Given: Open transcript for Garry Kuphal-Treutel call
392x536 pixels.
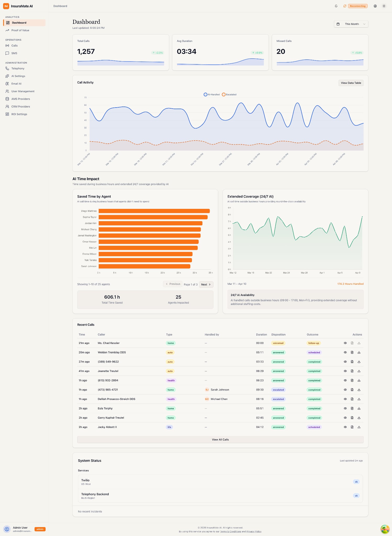Looking at the screenshot, I should [x=352, y=418].
